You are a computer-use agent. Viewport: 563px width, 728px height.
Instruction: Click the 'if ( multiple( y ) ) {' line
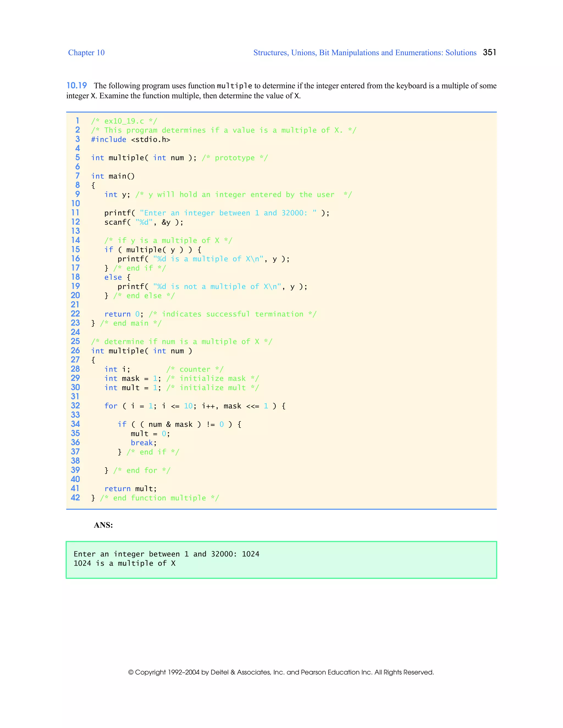(153, 250)
